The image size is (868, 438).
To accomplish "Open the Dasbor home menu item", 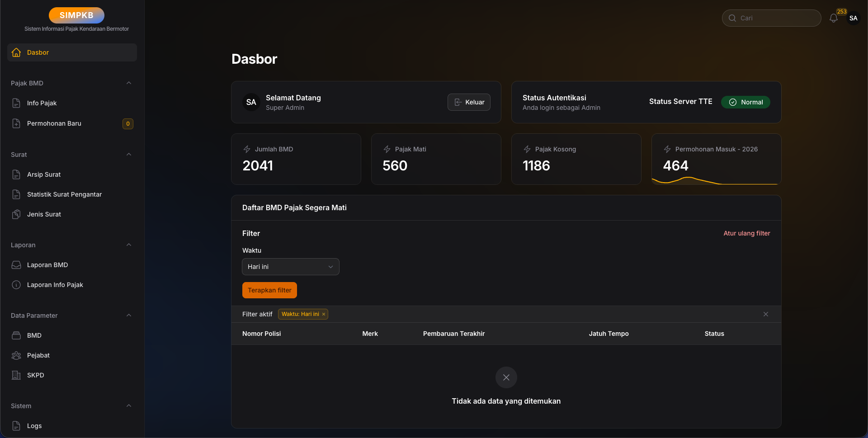I will tap(72, 52).
